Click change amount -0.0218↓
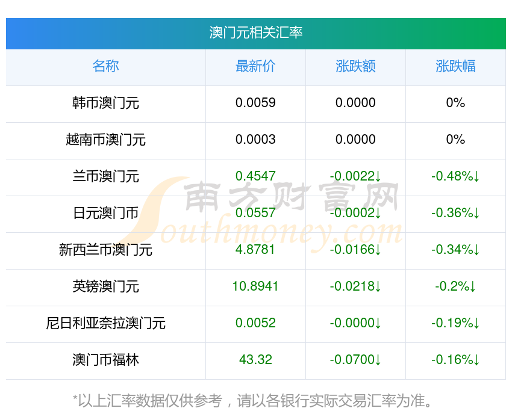Viewport: 512px width, 420px height. pyautogui.click(x=355, y=286)
